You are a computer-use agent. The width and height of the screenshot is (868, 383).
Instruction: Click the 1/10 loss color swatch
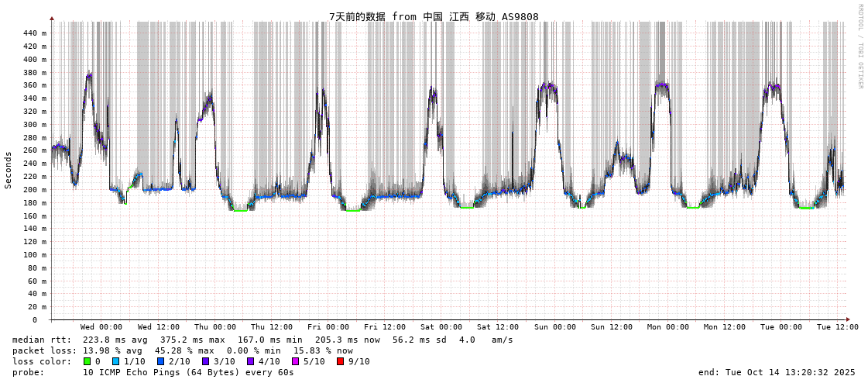pos(115,361)
